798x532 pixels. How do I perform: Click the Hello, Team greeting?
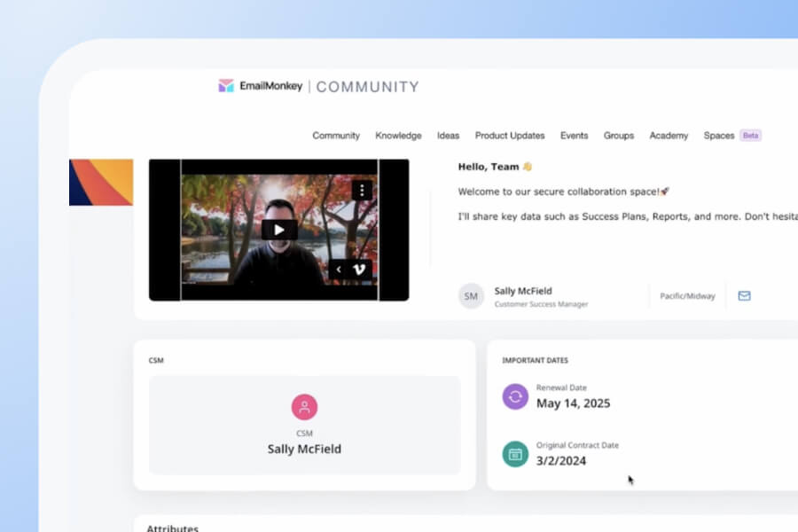coord(495,167)
